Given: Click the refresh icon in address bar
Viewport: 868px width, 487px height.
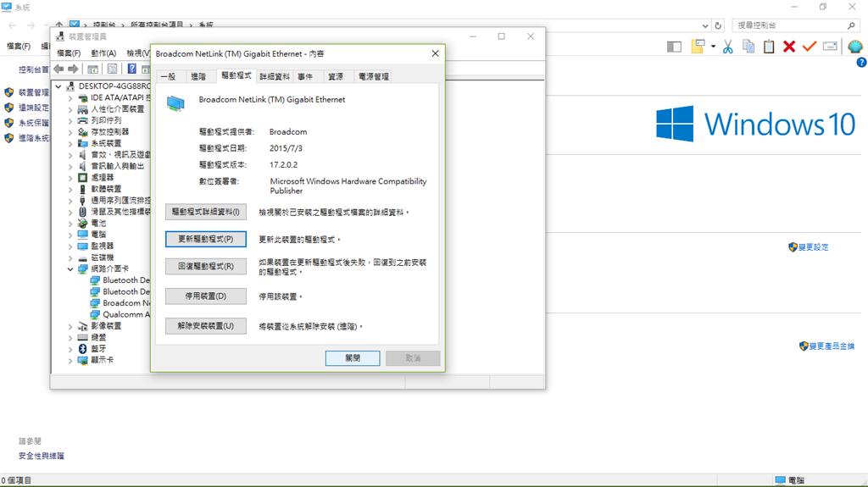Looking at the screenshot, I should (x=718, y=25).
